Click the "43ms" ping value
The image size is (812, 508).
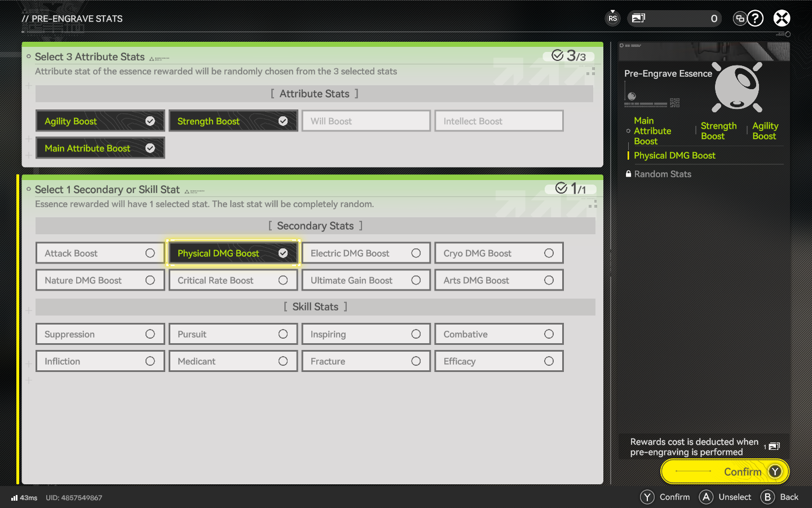point(29,498)
